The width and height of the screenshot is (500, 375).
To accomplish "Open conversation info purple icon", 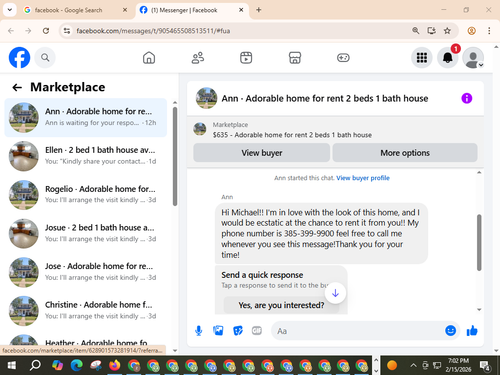I will pyautogui.click(x=467, y=98).
